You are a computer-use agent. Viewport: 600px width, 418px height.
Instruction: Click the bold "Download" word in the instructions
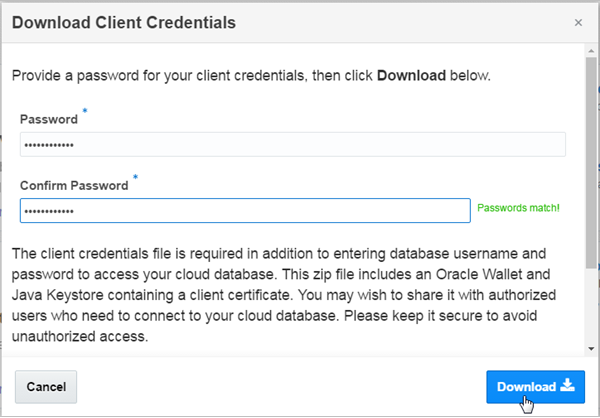410,75
